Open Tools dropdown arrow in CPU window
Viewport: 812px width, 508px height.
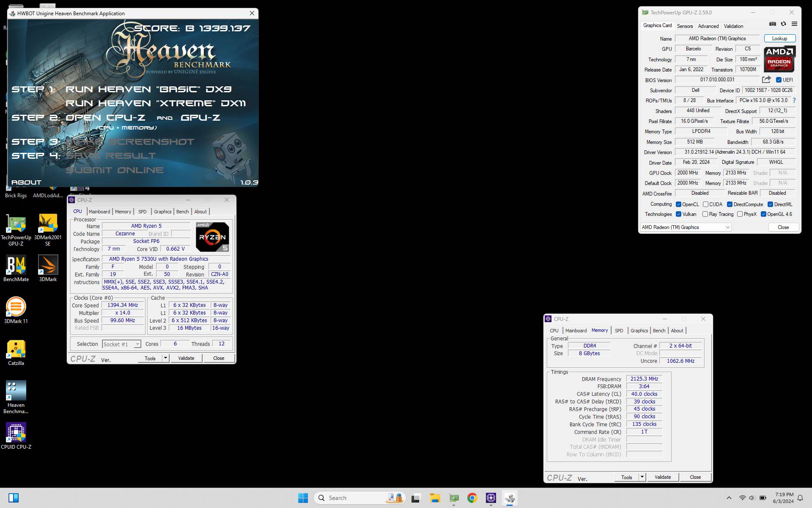click(x=166, y=358)
